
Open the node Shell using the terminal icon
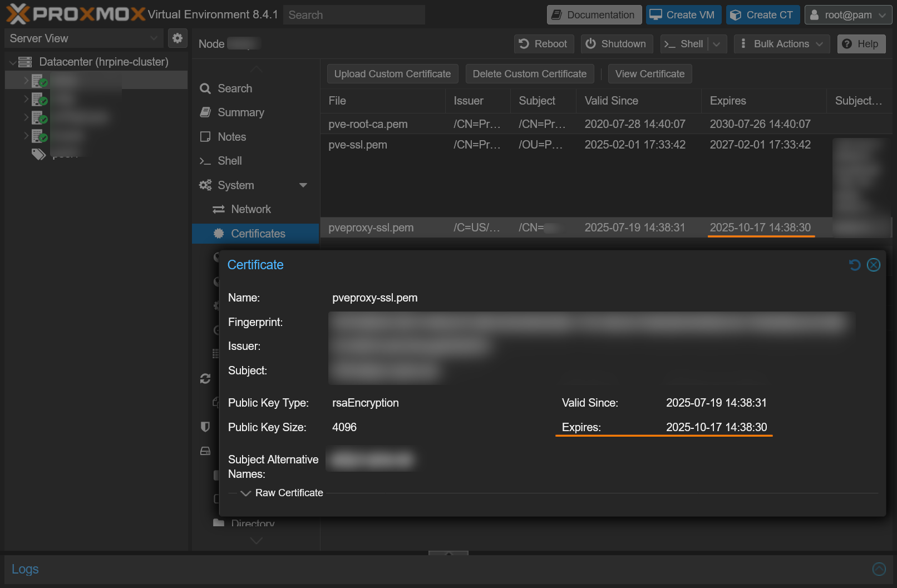[x=206, y=161]
